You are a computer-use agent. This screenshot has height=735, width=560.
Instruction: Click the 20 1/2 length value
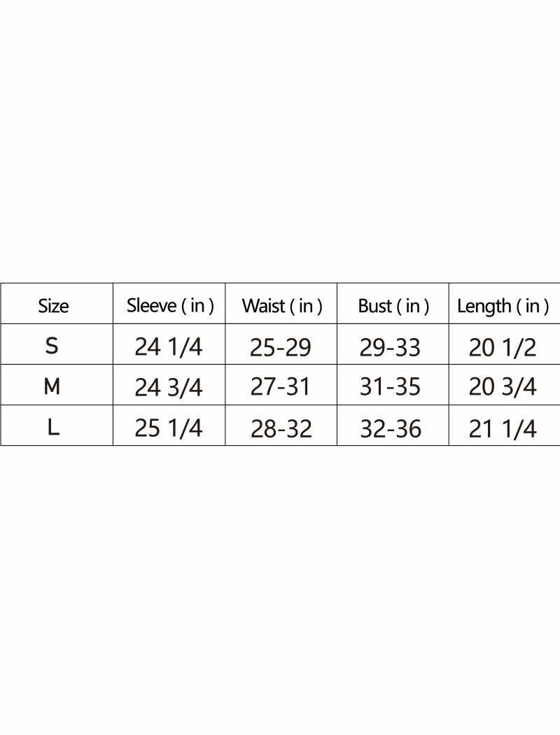503,346
